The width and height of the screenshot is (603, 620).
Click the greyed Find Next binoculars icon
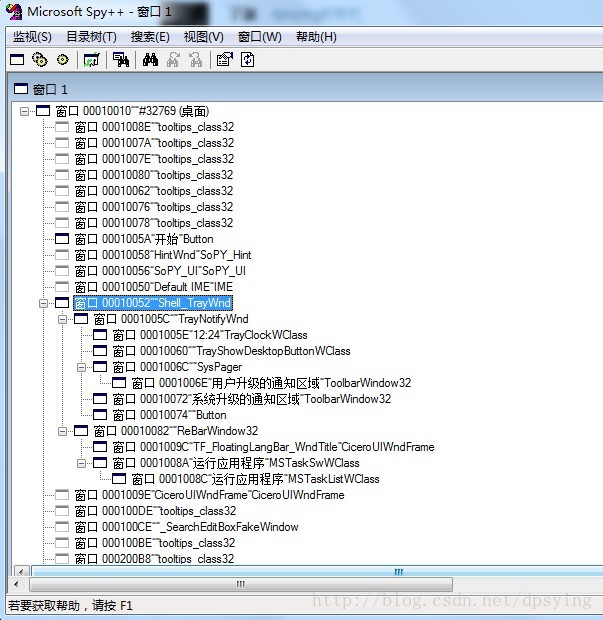coord(173,60)
